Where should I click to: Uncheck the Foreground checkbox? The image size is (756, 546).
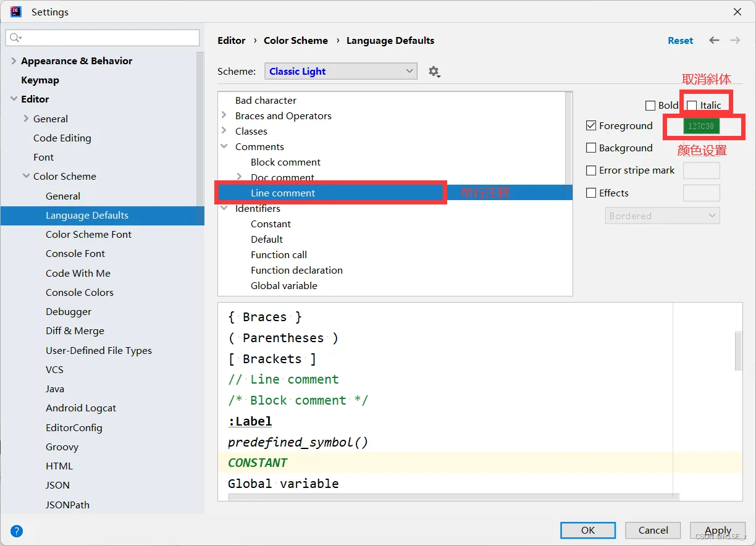tap(591, 126)
